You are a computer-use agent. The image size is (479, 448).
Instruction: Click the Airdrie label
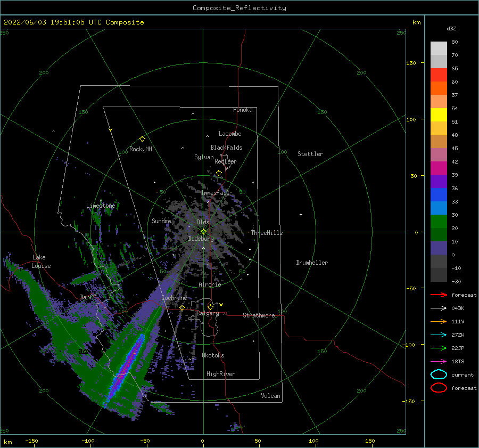[210, 284]
